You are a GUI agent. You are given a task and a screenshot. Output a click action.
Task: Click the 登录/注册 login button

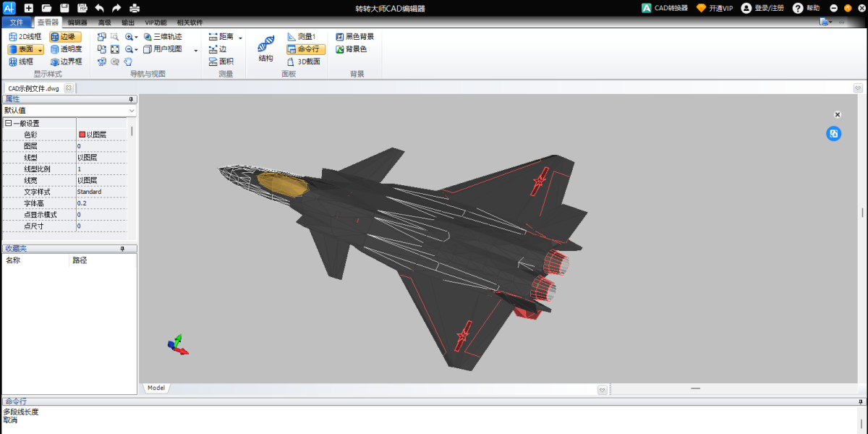coord(762,8)
